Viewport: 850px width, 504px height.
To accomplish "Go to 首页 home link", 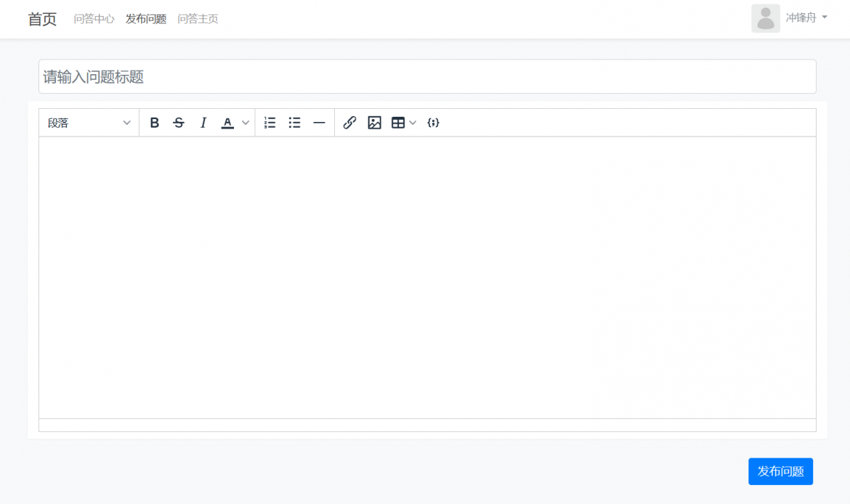I will click(42, 19).
